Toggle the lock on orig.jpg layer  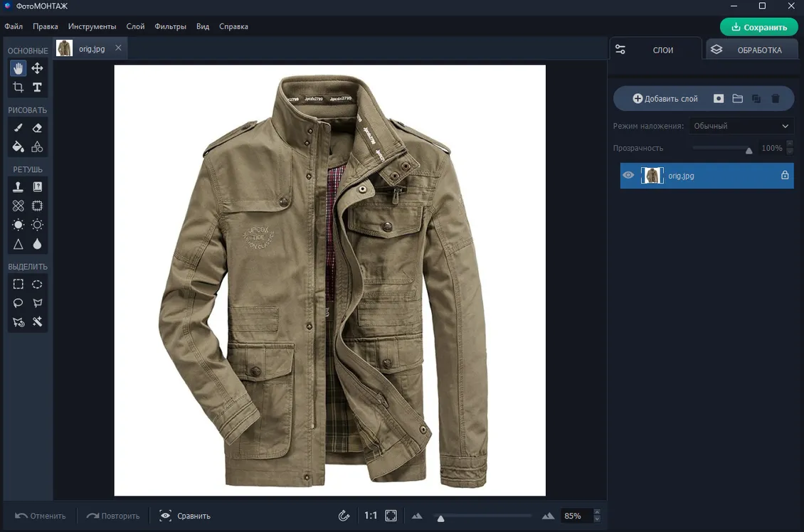pyautogui.click(x=785, y=175)
